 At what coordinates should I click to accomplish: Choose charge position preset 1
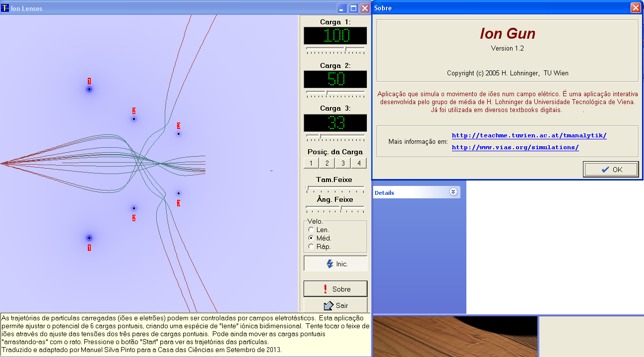click(x=311, y=163)
